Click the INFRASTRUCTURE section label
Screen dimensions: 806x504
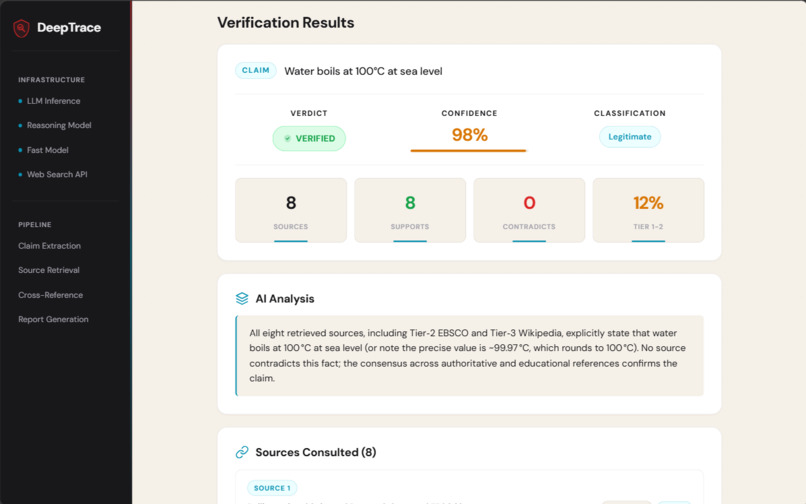[x=51, y=80]
